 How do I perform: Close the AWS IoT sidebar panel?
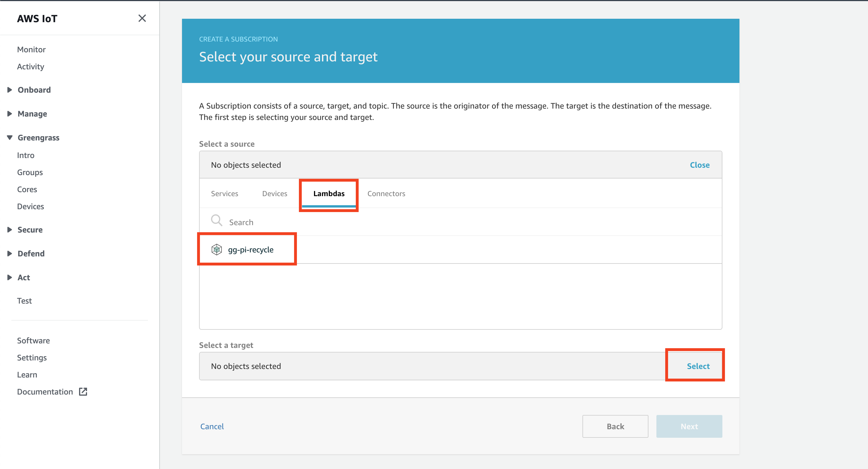point(142,18)
